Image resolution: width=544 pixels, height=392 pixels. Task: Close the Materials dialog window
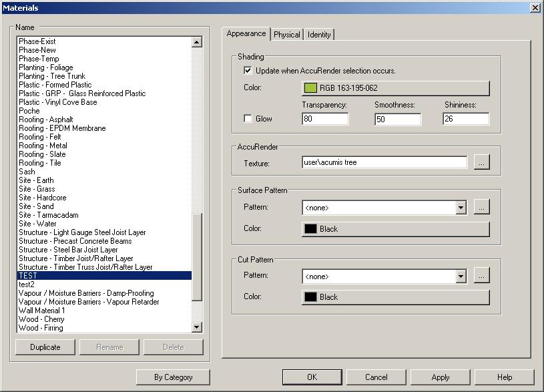tap(535, 7)
